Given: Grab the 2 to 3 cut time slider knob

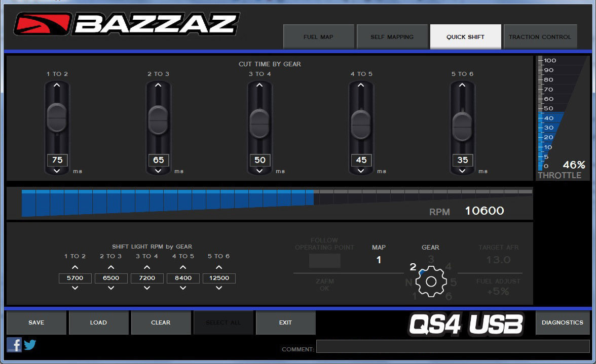Looking at the screenshot, I should click(x=158, y=120).
